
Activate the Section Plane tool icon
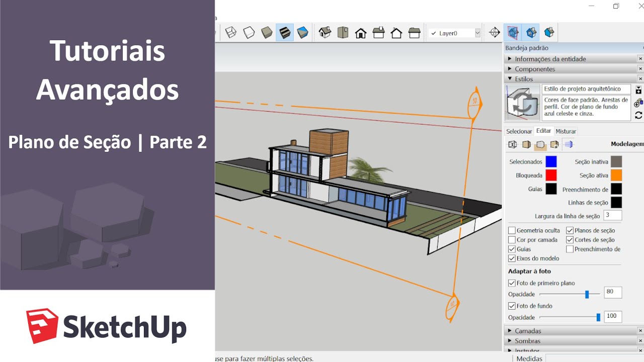point(495,33)
